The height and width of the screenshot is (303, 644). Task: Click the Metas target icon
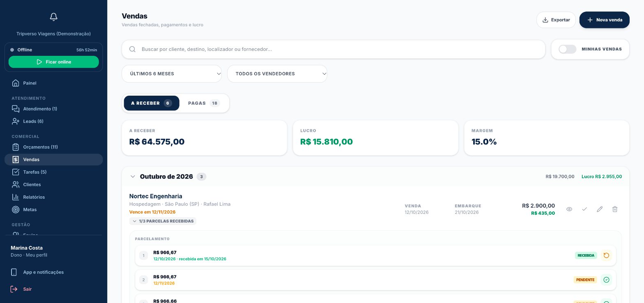point(16,209)
